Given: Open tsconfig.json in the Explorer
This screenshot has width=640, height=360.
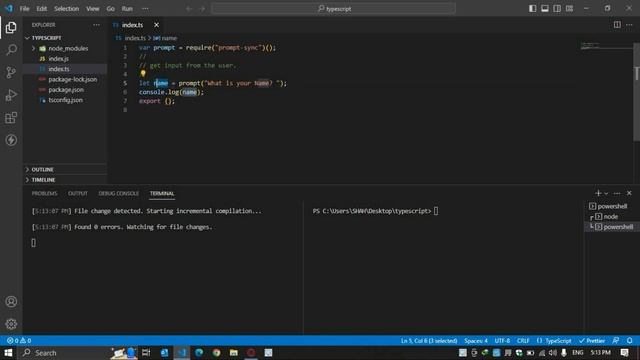Looking at the screenshot, I should 65,100.
